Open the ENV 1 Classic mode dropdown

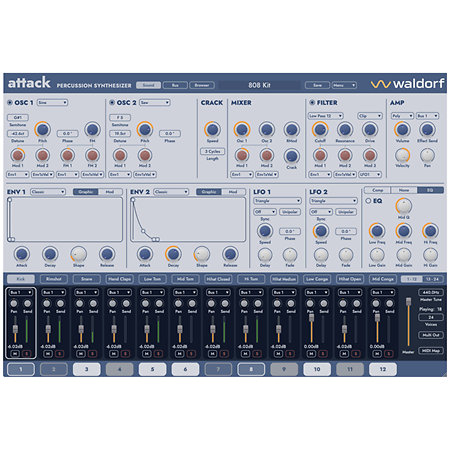48,192
